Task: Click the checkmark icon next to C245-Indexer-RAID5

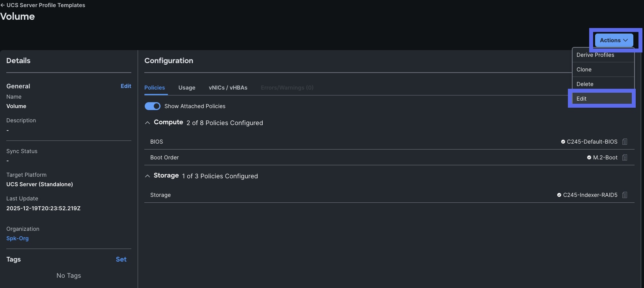Action: point(558,195)
